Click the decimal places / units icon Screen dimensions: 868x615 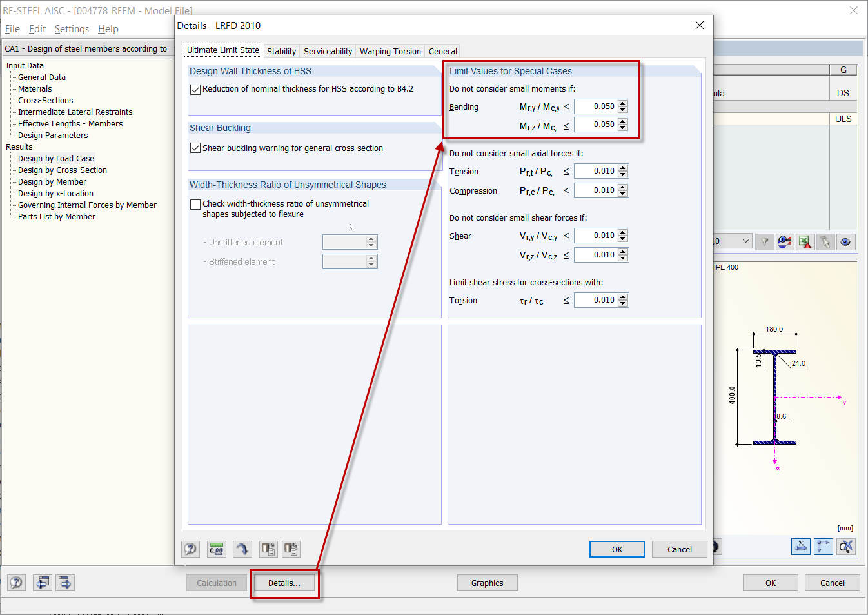point(216,549)
